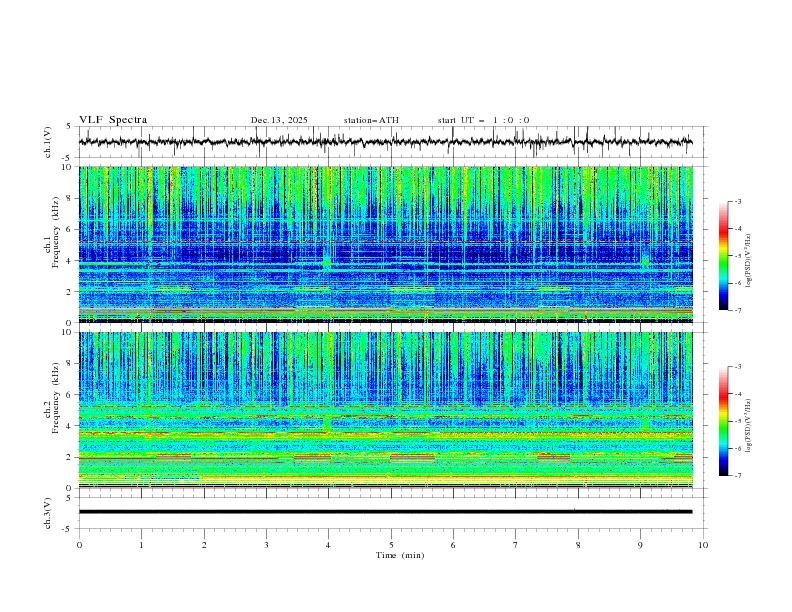Screen dimensions: 792x612
Task: Click the upper colorbar 'log(PSD)(V²/Hz)' label
Action: 748,260
